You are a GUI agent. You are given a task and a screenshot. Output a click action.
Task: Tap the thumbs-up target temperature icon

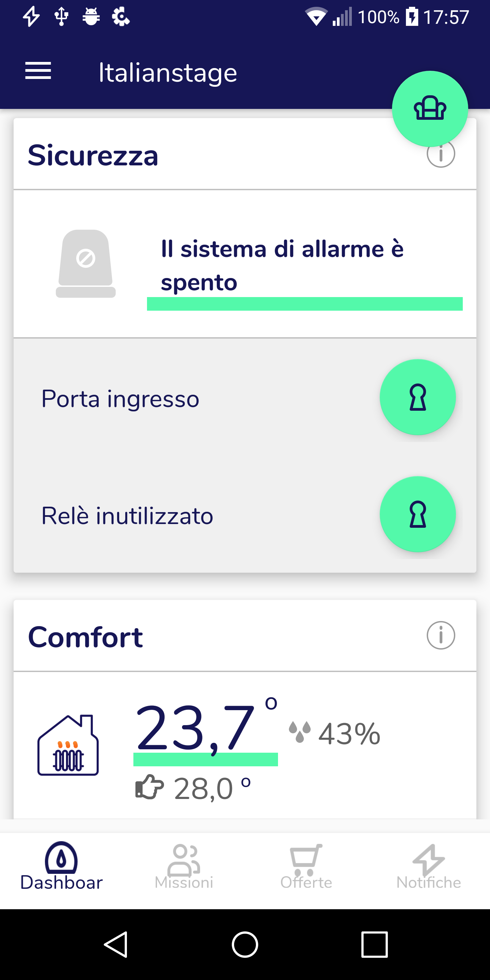coord(149,787)
